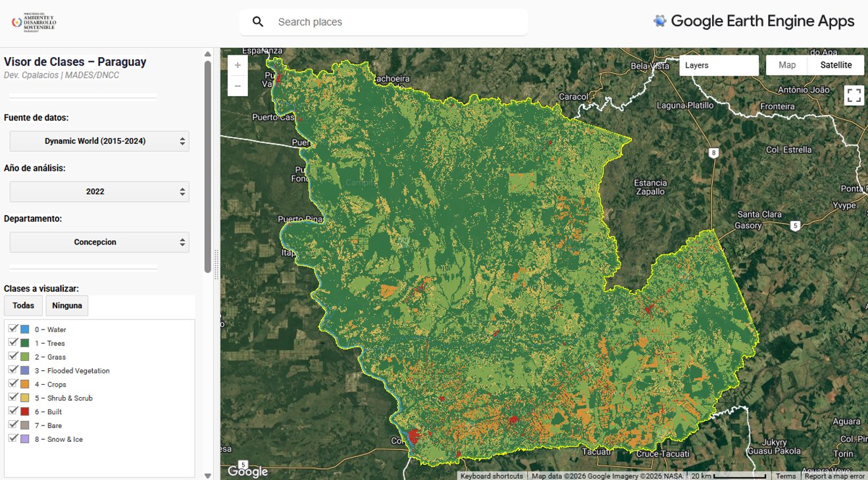Screen dimensions: 868x480
Task: Uncheck the 0 – Water class checkbox
Action: coord(13,328)
